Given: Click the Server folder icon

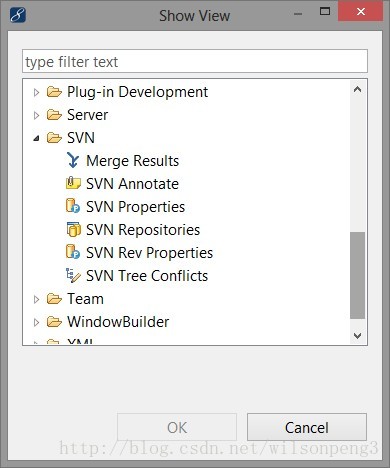Looking at the screenshot, I should coord(54,115).
